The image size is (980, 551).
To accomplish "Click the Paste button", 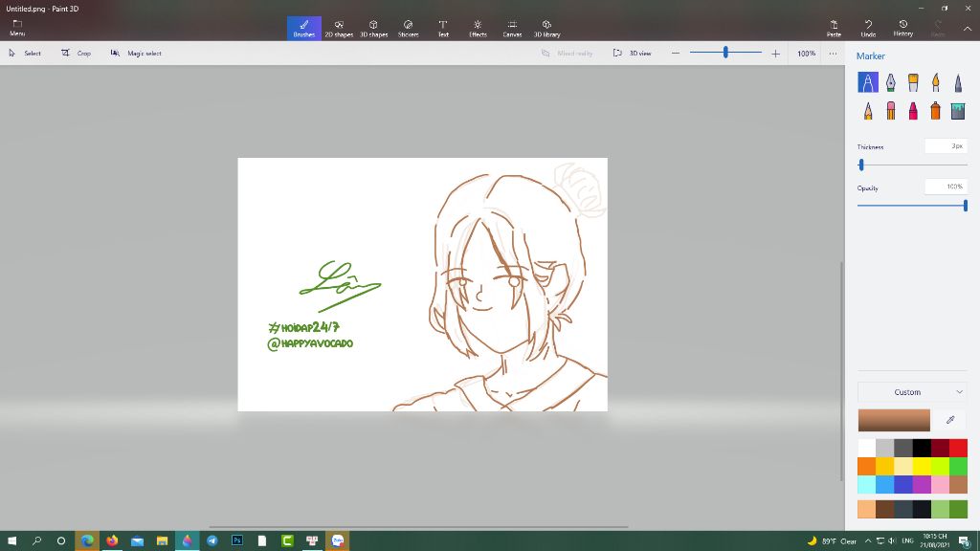I will pos(834,29).
